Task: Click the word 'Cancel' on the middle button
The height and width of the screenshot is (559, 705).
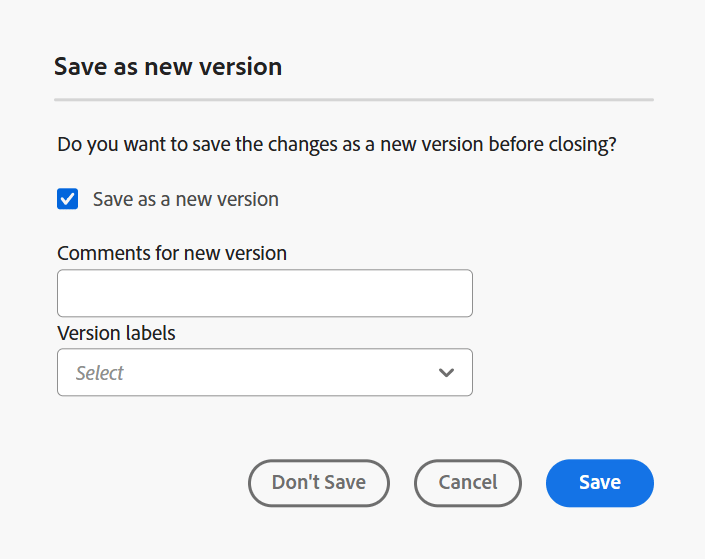Action: pyautogui.click(x=468, y=483)
